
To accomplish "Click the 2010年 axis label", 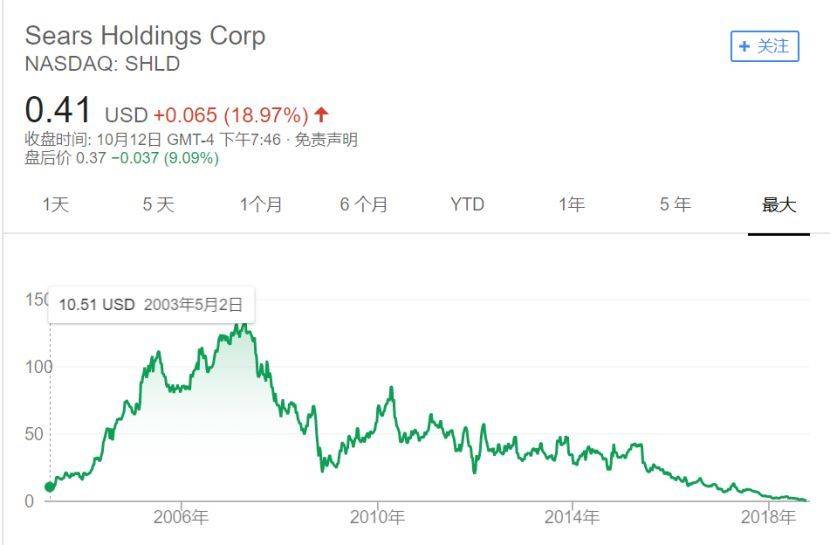I will (x=377, y=517).
